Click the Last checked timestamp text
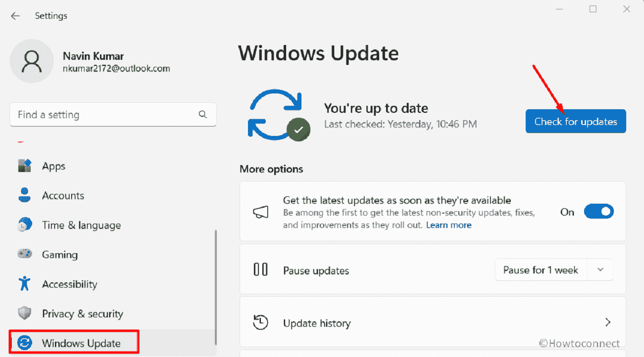644x357 pixels. [400, 124]
